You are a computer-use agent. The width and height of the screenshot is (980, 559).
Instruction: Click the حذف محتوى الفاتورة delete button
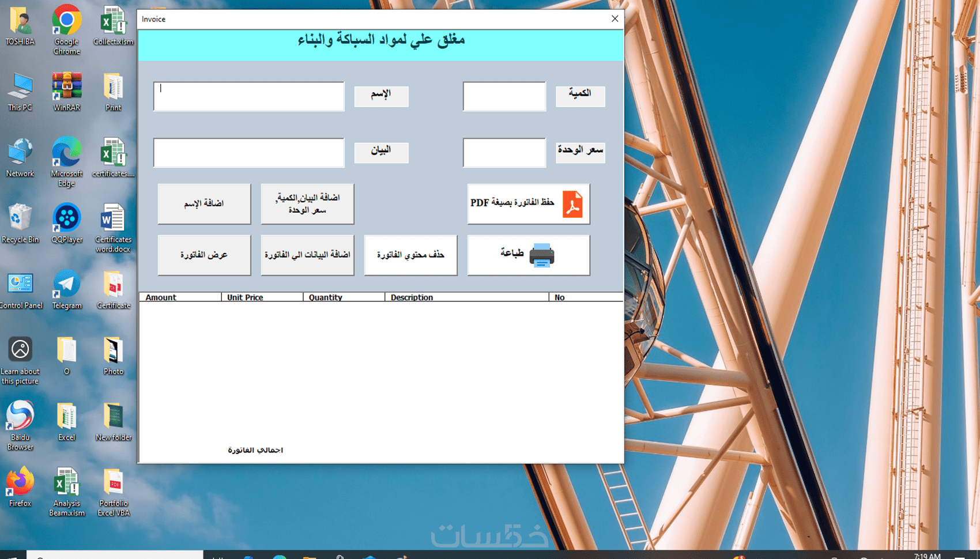tap(410, 255)
